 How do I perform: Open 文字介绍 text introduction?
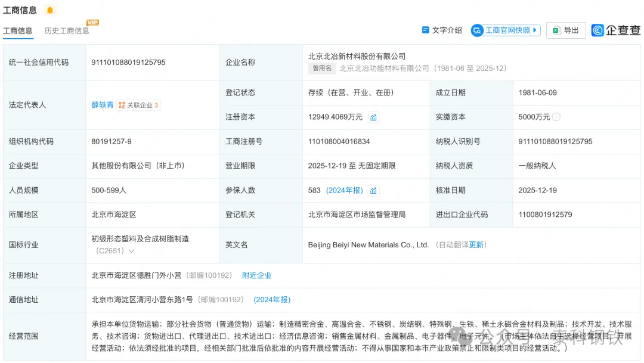coord(442,30)
